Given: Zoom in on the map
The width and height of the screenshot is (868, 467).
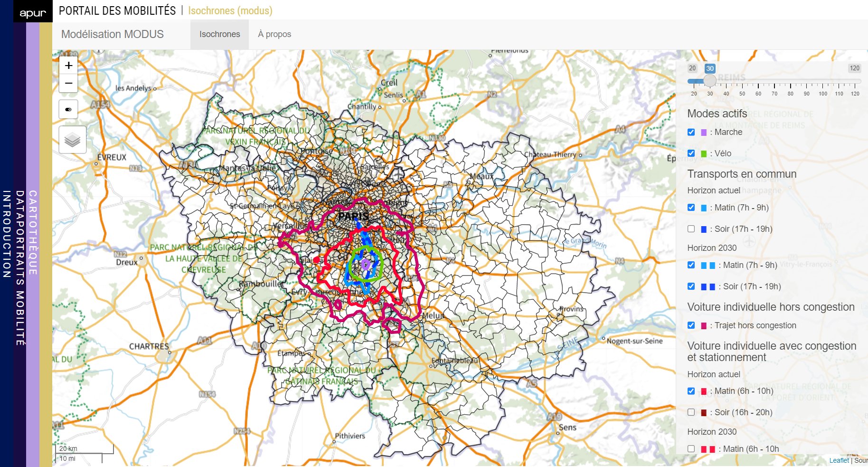Looking at the screenshot, I should tap(68, 66).
